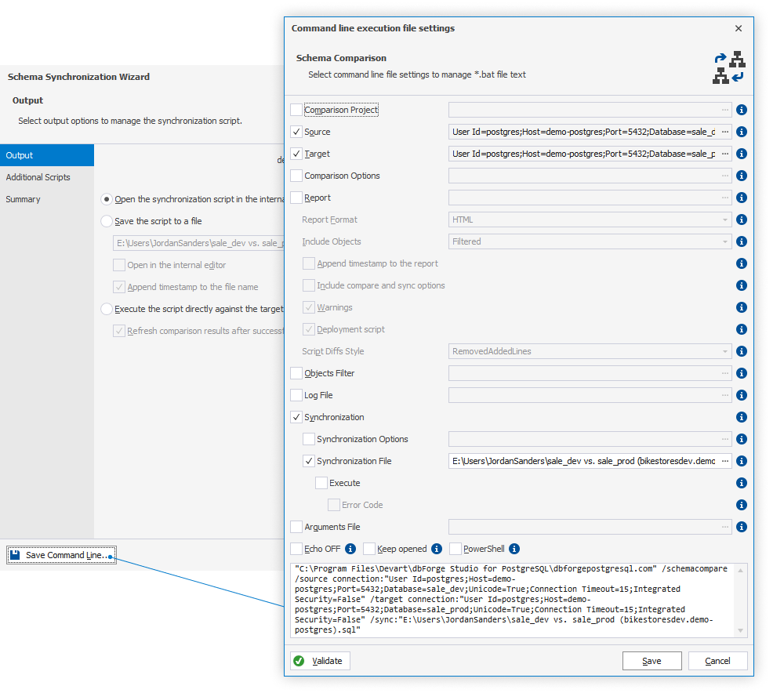Open info for Synchronization File
The image size is (784, 693).
[x=742, y=461]
